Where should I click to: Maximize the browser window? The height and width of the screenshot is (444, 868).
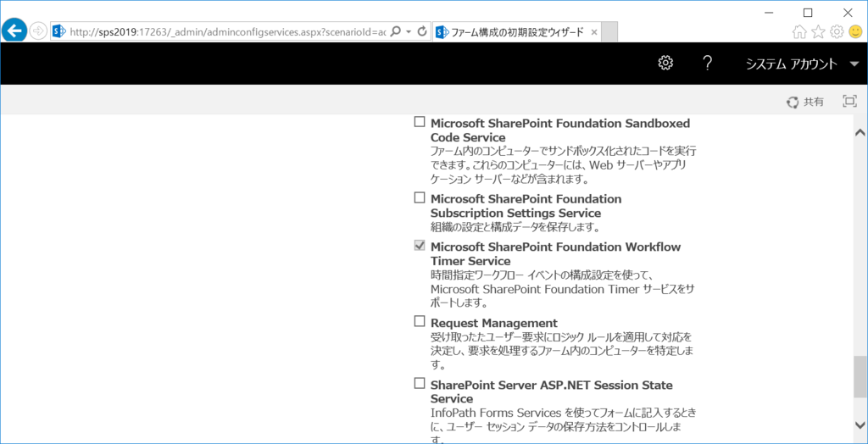coord(808,12)
